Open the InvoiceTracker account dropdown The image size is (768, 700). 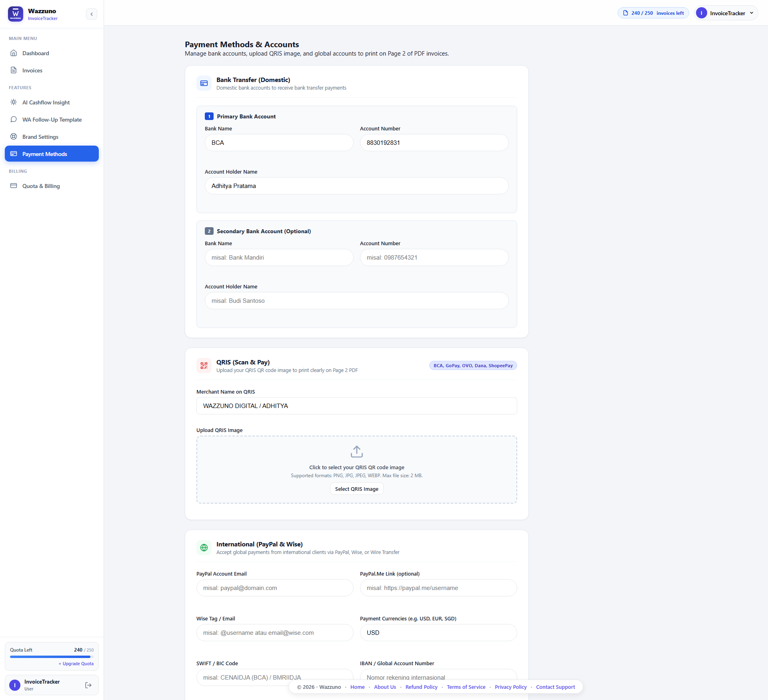726,13
